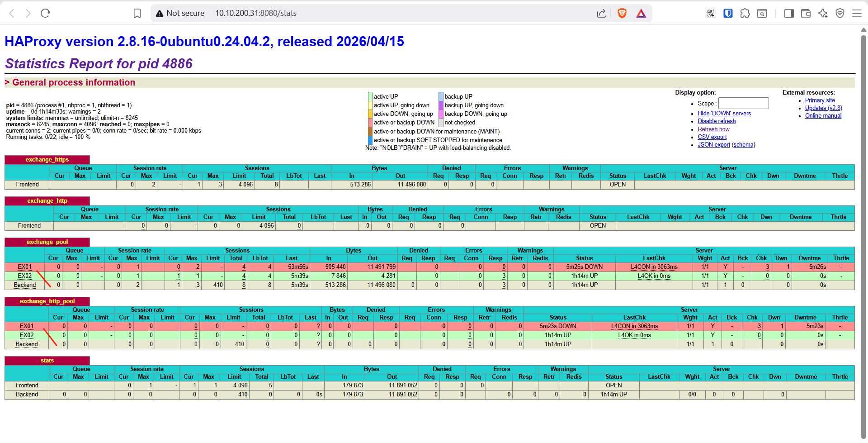This screenshot has width=868, height=443.
Task: Click the '505 440' bytes in cell
Action: point(329,267)
